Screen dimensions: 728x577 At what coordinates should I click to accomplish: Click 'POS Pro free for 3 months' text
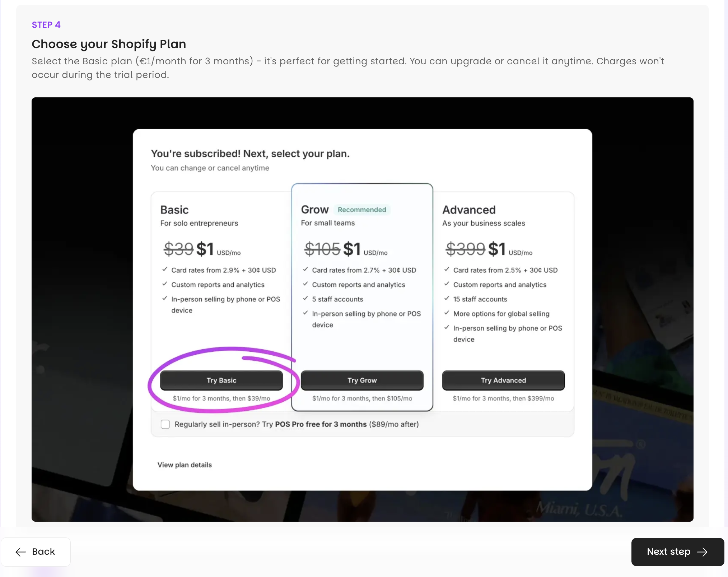click(x=321, y=424)
